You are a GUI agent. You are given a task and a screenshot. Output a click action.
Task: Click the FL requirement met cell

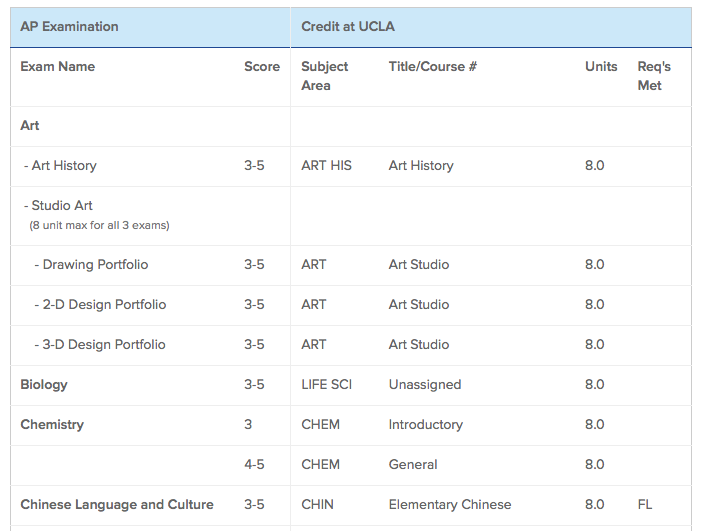pos(645,505)
